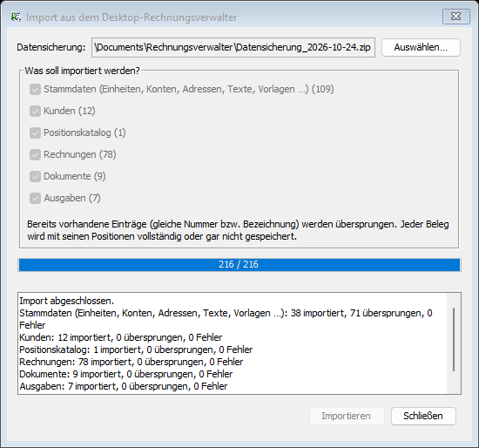479x448 pixels.
Task: Click the Importieren button
Action: pyautogui.click(x=347, y=416)
